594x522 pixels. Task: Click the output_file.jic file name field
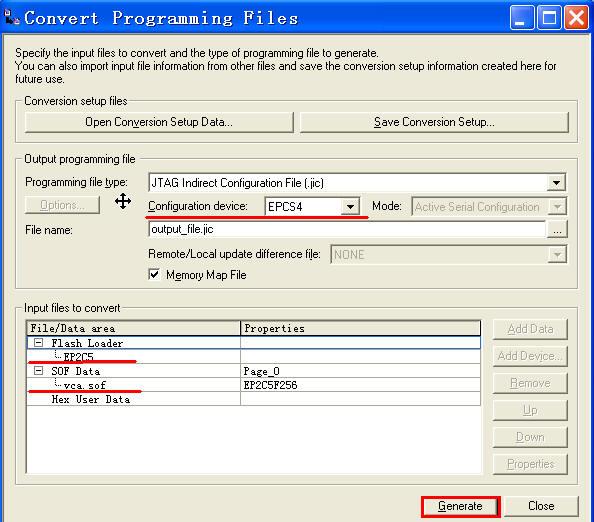[347, 230]
